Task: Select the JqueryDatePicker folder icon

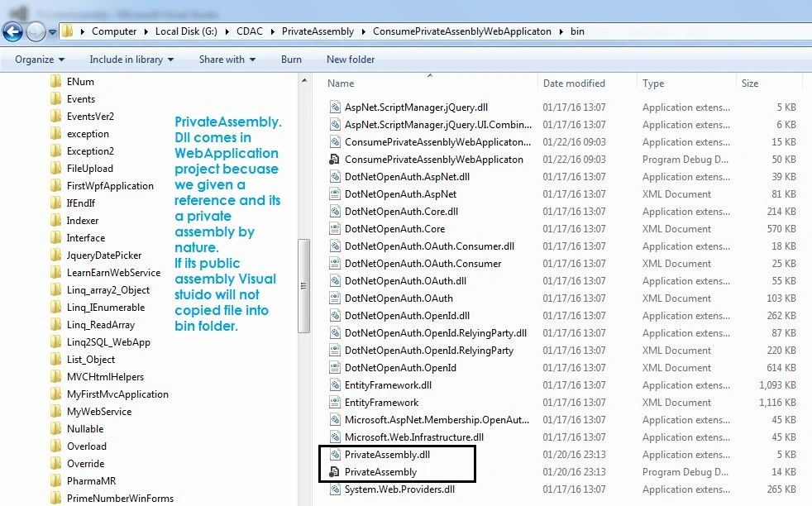Action: [x=56, y=255]
